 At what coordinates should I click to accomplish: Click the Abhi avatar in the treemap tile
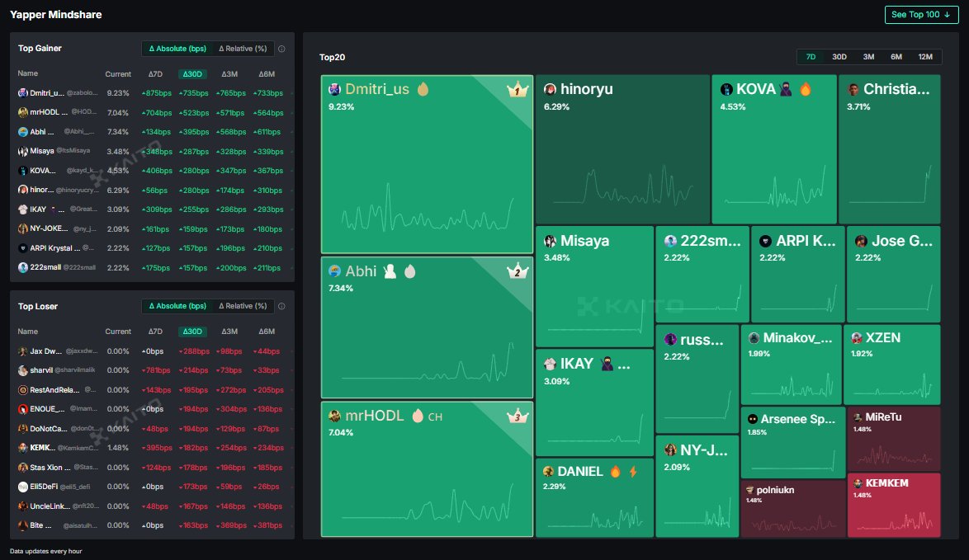pyautogui.click(x=335, y=271)
